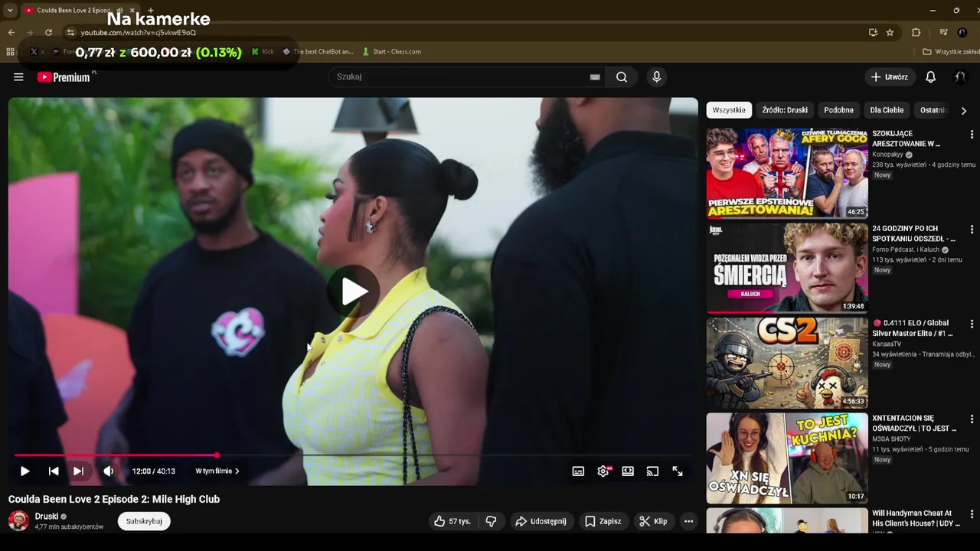Viewport: 980px width, 551px height.
Task: Open the YouTube hamburger guide menu
Action: point(18,77)
